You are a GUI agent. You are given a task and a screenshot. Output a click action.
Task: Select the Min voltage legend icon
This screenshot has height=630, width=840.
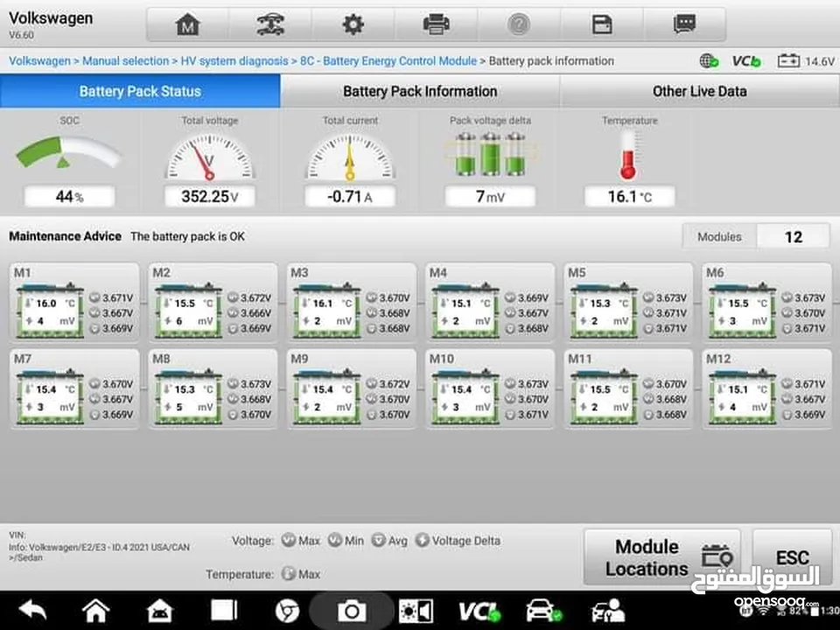(335, 540)
